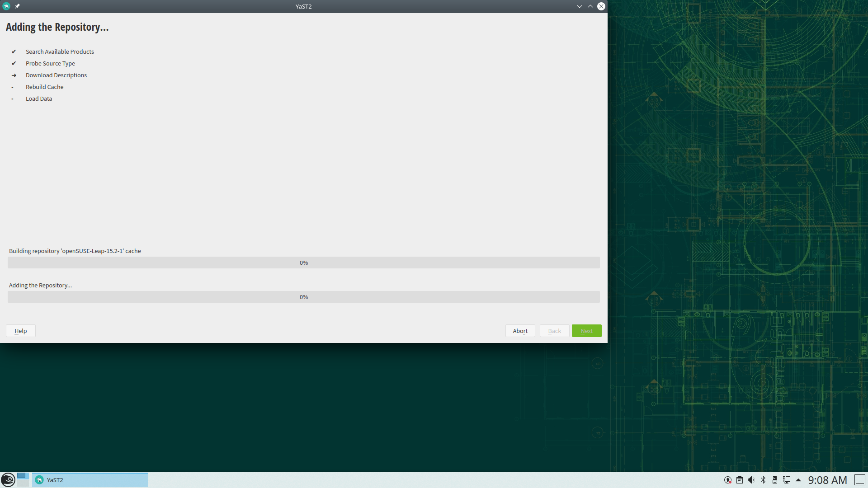Open the network connections tray icon
The height and width of the screenshot is (488, 868).
[787, 480]
